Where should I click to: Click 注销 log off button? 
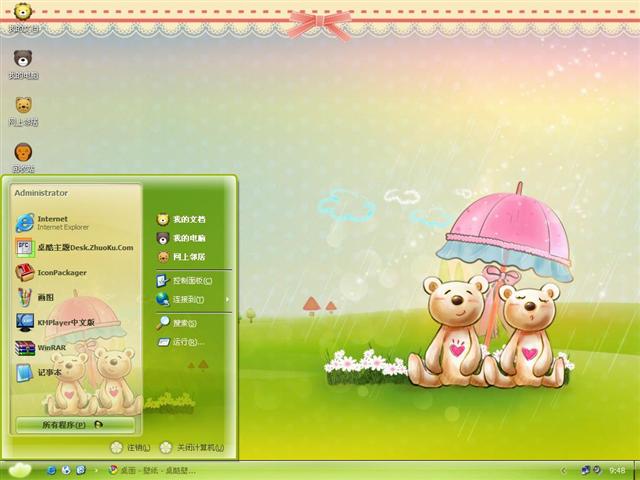tap(131, 448)
